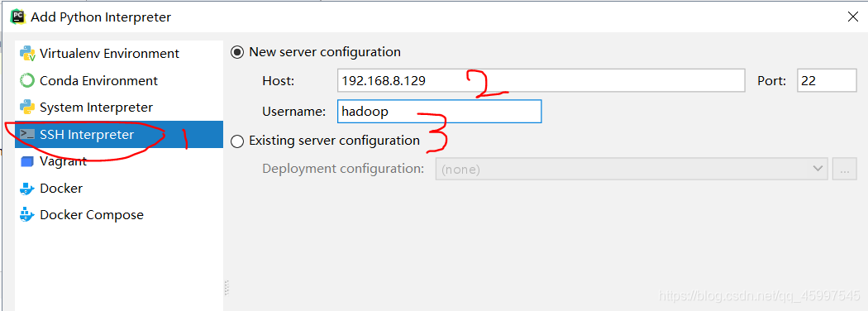Click the Port input field
Image resolution: width=868 pixels, height=311 pixels.
click(827, 80)
